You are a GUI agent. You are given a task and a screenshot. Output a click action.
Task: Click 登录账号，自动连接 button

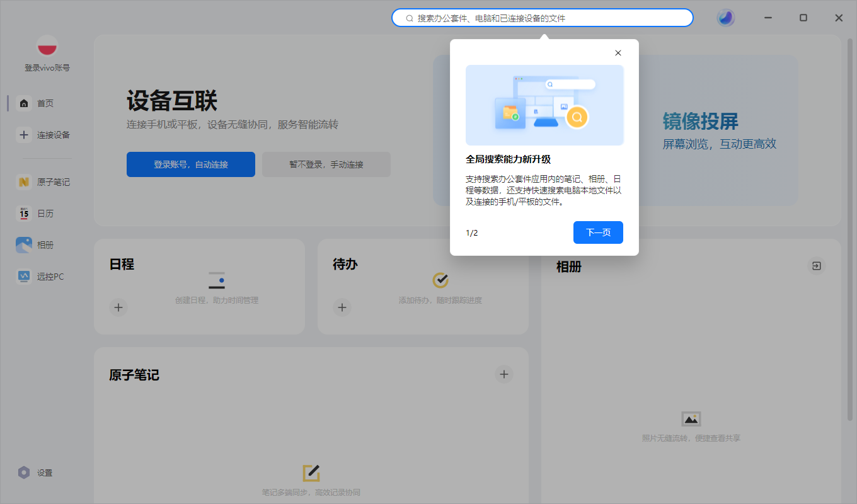coord(191,164)
